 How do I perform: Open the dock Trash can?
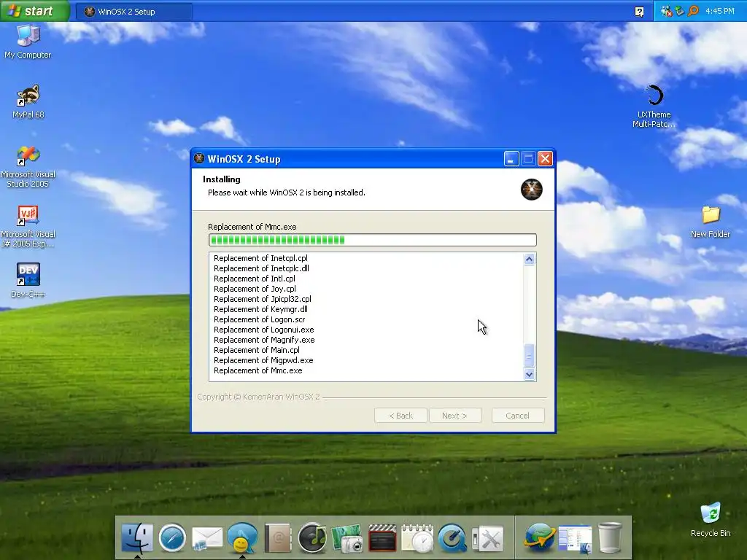pyautogui.click(x=610, y=538)
